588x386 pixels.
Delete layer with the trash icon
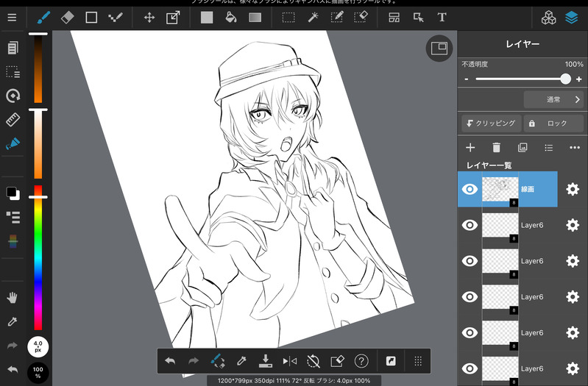[496, 148]
